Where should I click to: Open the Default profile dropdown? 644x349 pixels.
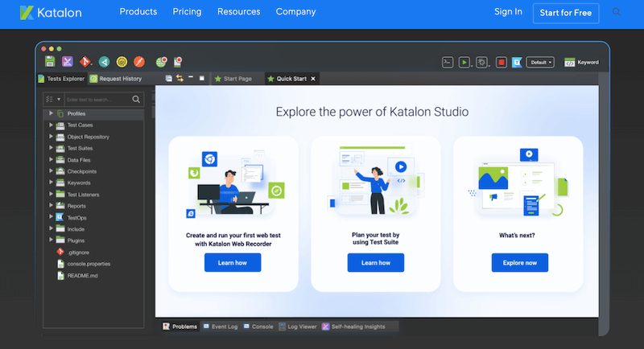[x=540, y=63]
